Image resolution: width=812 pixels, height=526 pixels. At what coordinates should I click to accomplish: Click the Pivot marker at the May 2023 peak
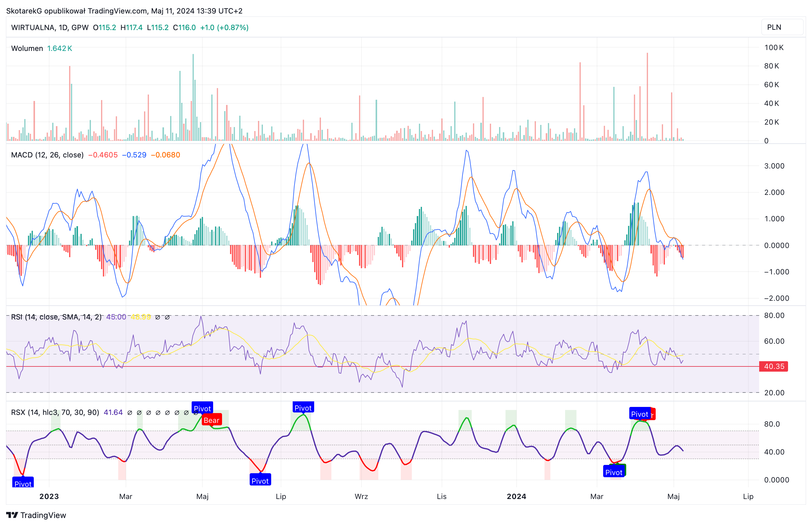(202, 408)
